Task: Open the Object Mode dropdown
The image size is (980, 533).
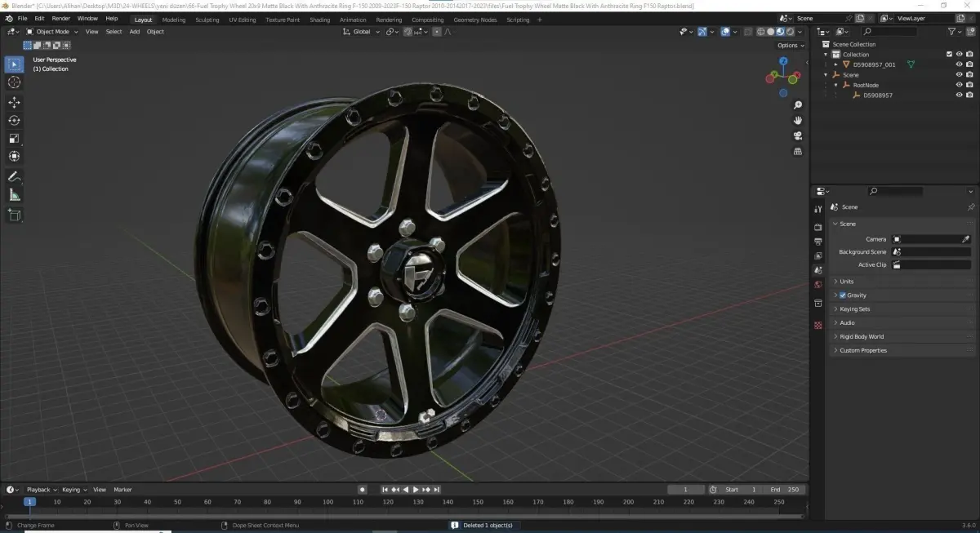Action: coord(52,32)
